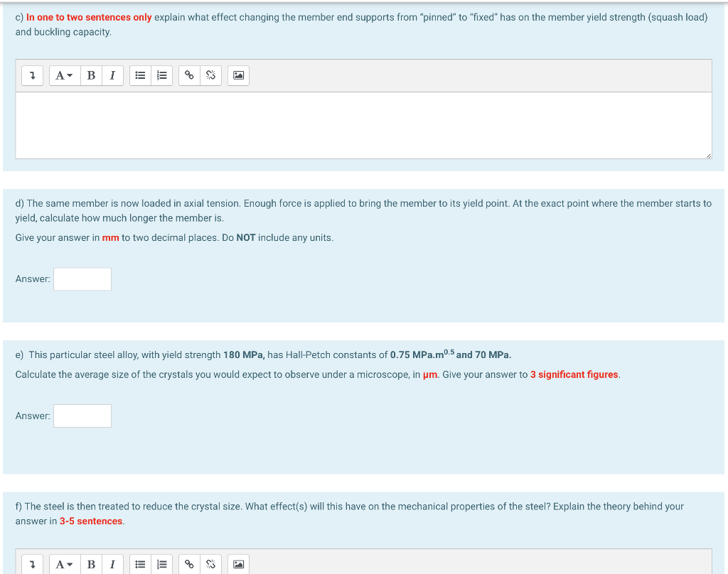Screen dimensions: 728x574
Task: Click the red '3-5 sentences' text in question f
Action: (90, 521)
